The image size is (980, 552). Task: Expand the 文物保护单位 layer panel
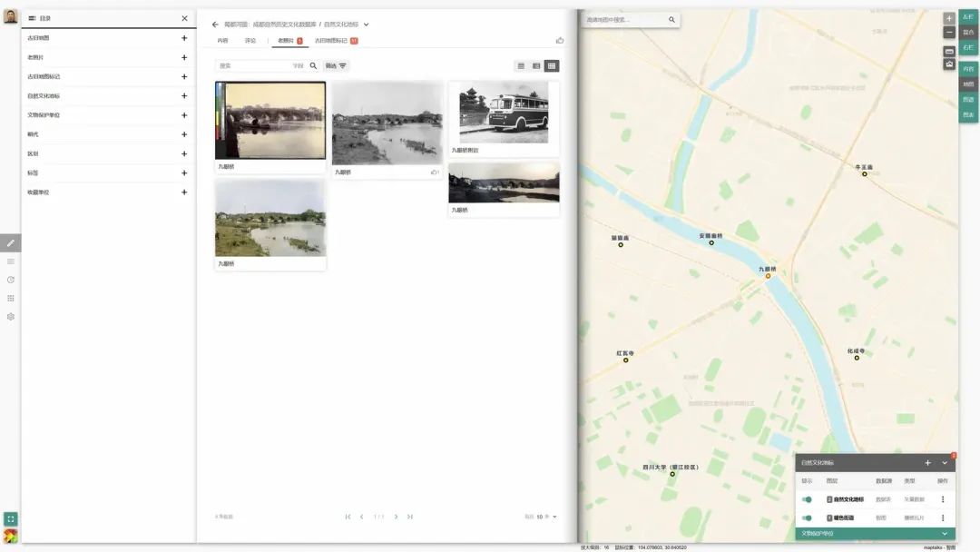(945, 534)
